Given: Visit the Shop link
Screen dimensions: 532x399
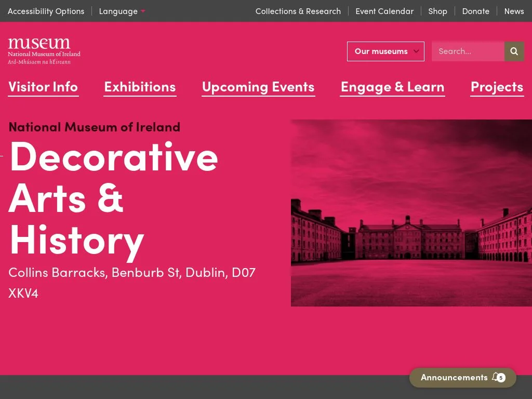Looking at the screenshot, I should 437,11.
